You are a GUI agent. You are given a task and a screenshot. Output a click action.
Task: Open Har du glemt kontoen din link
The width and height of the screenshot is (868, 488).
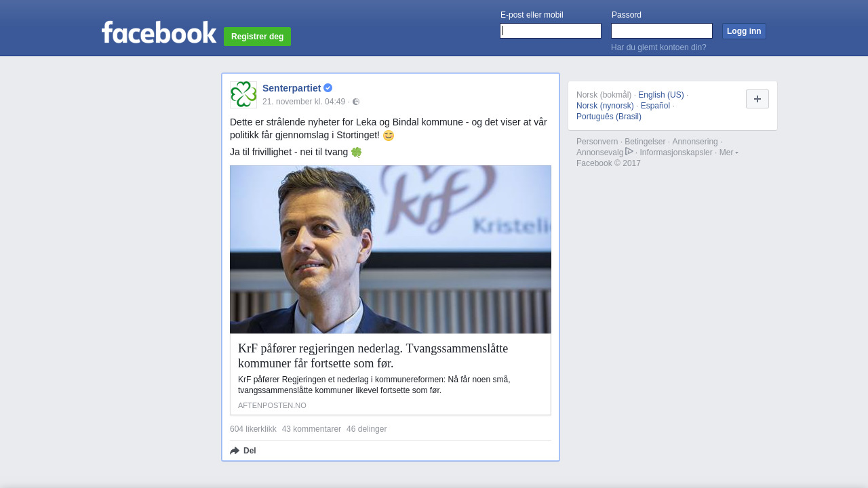[658, 47]
